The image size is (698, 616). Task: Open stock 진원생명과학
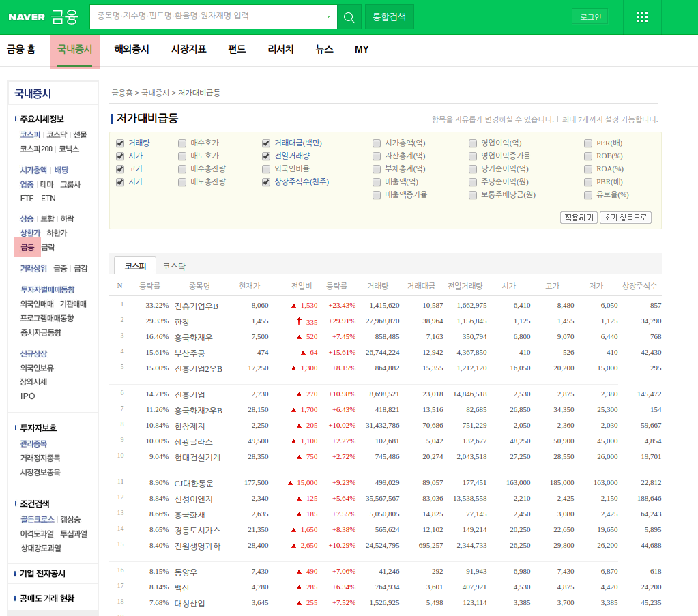197,546
